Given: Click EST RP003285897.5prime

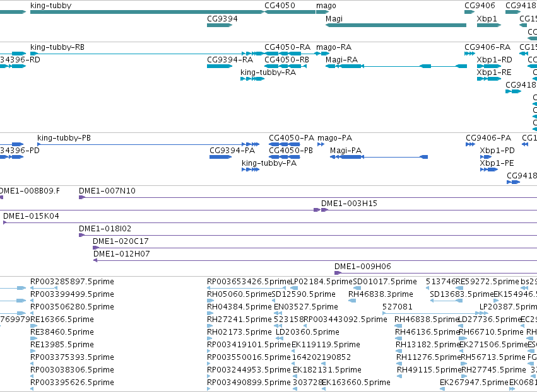Looking at the screenshot, I should [44, 288].
